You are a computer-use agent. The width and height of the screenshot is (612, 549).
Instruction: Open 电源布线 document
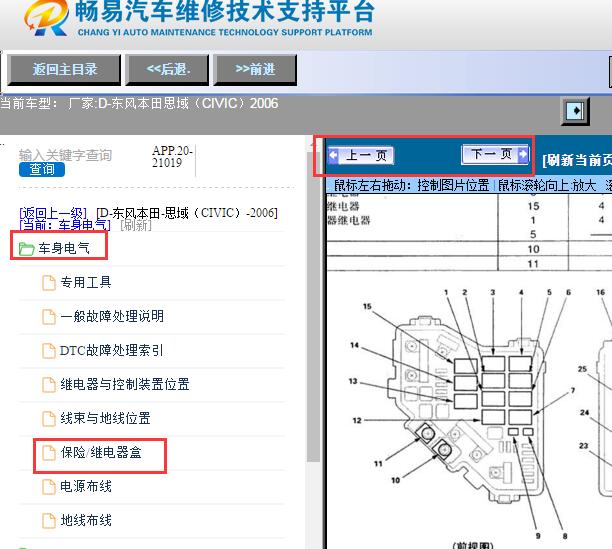pos(86,486)
